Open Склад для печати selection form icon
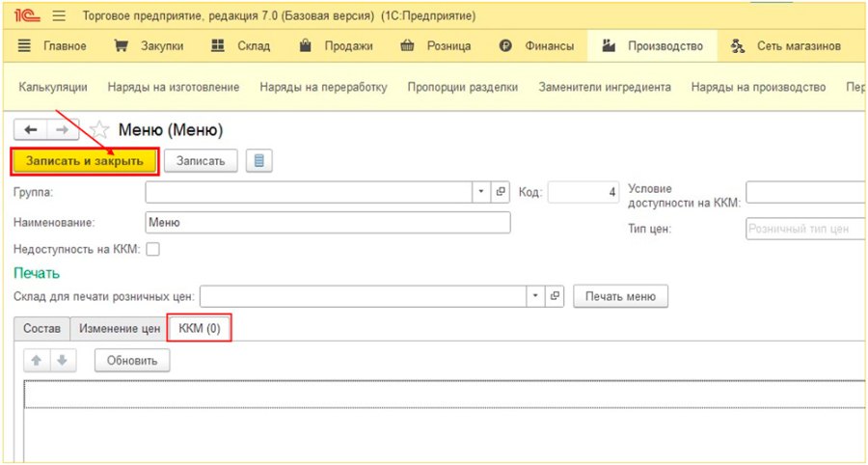The width and height of the screenshot is (868, 465). pyautogui.click(x=555, y=296)
